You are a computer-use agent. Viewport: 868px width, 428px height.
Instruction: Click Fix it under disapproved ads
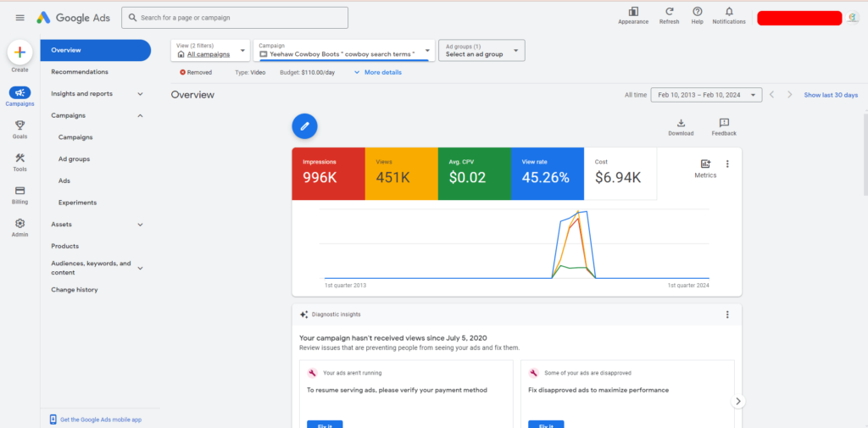pyautogui.click(x=546, y=424)
